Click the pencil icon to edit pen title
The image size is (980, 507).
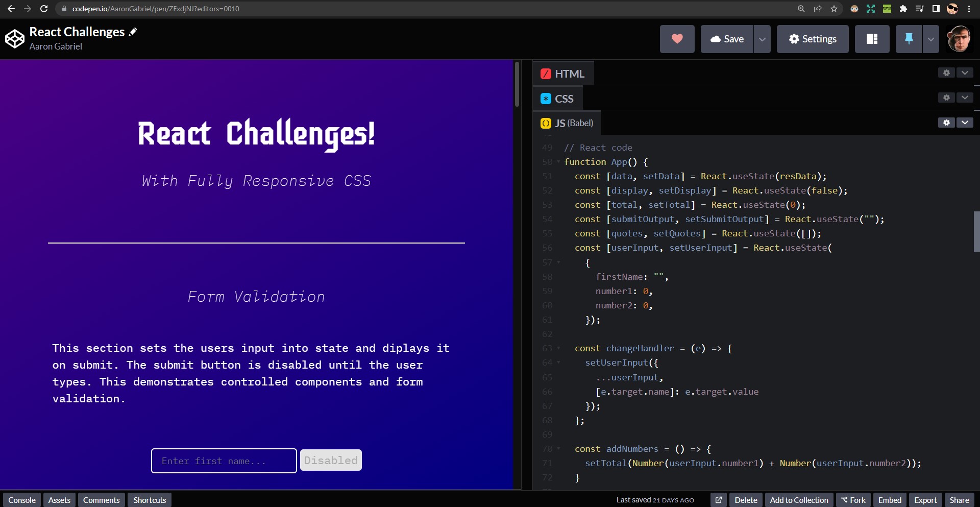(133, 32)
